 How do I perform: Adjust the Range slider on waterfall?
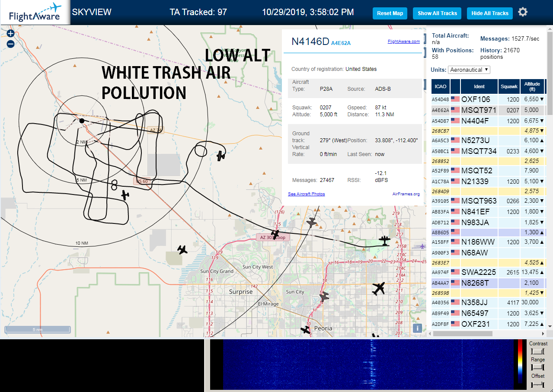[x=537, y=367]
